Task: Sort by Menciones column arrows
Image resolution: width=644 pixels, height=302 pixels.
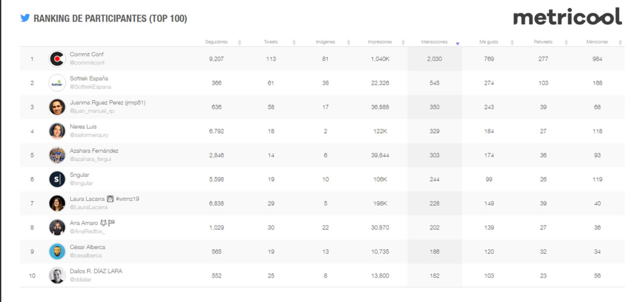Action: (x=620, y=42)
